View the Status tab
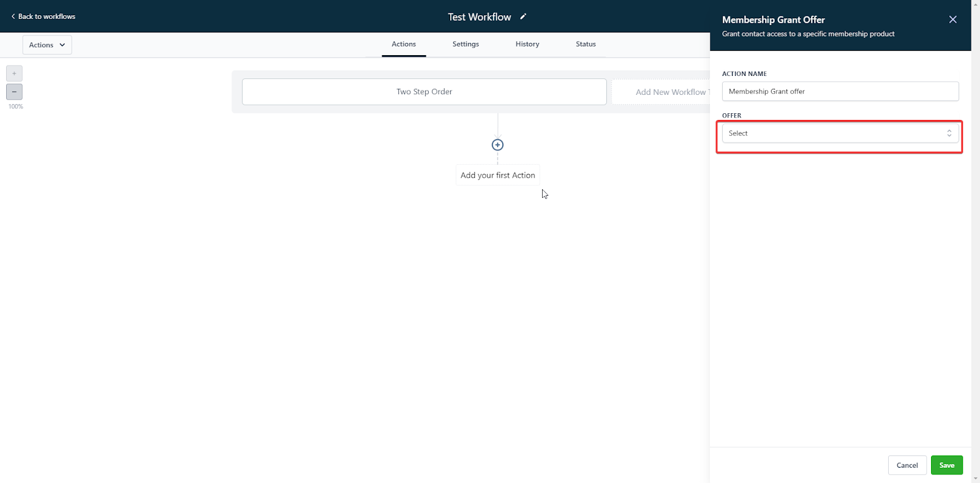 586,44
